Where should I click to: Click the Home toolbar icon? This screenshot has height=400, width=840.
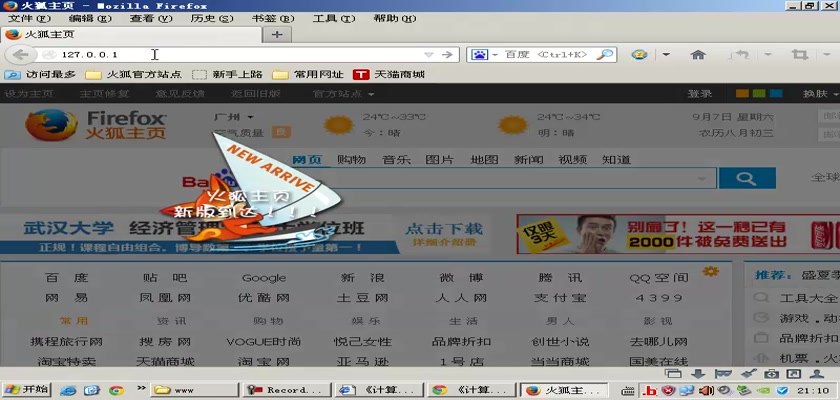pyautogui.click(x=698, y=55)
